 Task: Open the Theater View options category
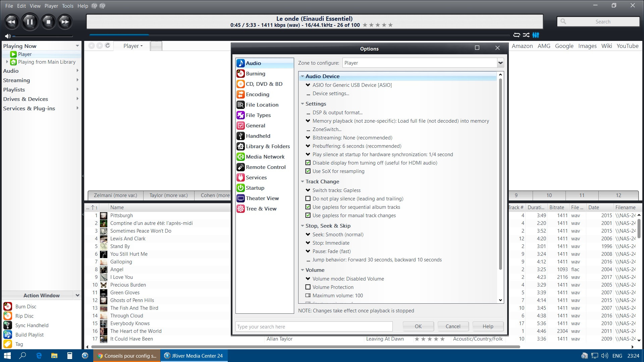pyautogui.click(x=262, y=198)
